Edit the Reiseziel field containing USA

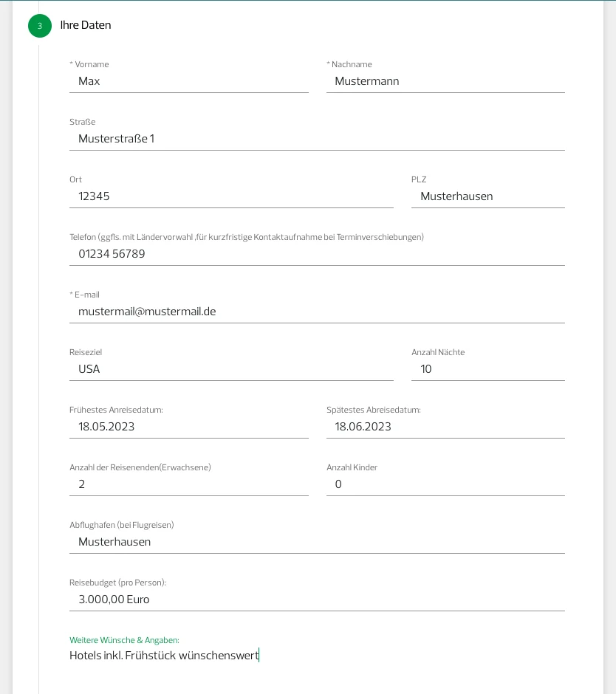pyautogui.click(x=231, y=369)
